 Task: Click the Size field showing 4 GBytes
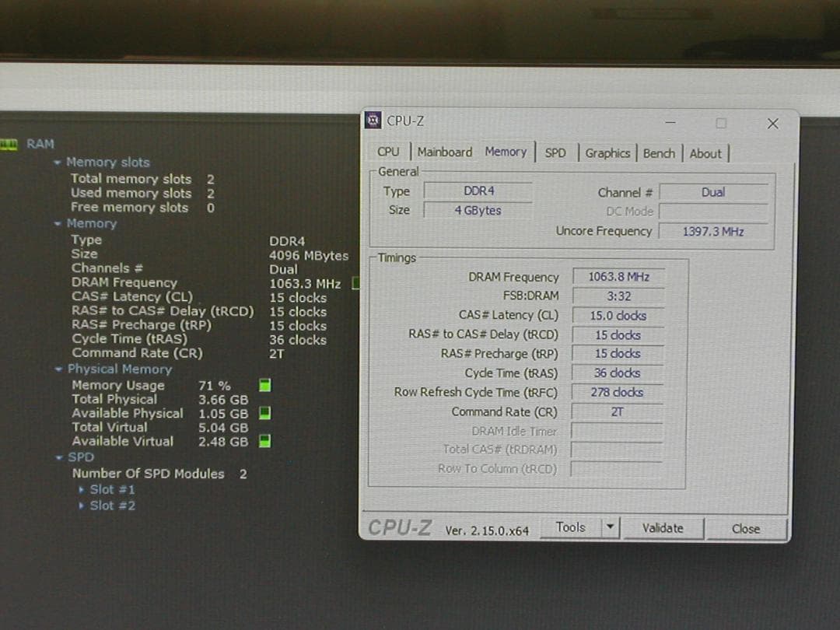[x=478, y=211]
